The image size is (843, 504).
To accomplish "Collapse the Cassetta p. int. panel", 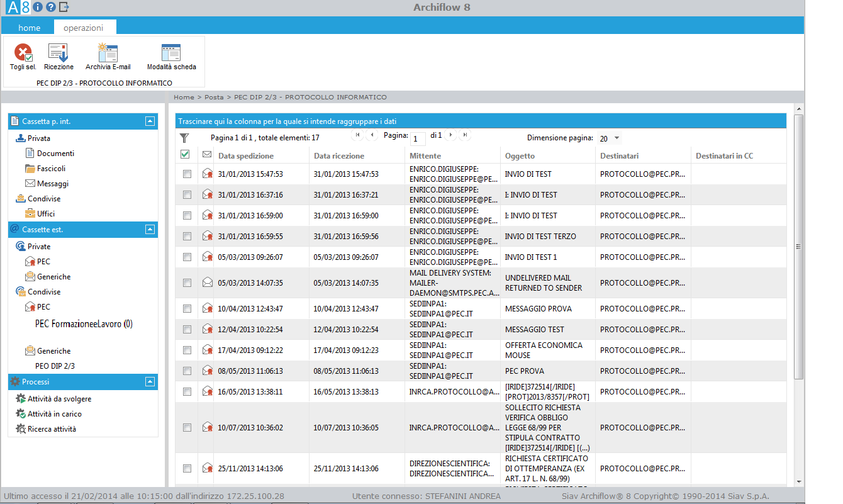I will (149, 121).
